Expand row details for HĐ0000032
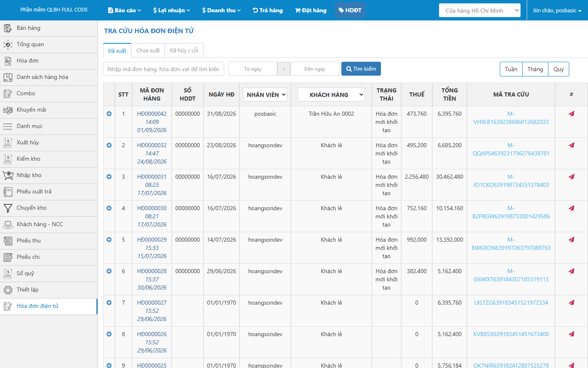The image size is (588, 368). [109, 145]
